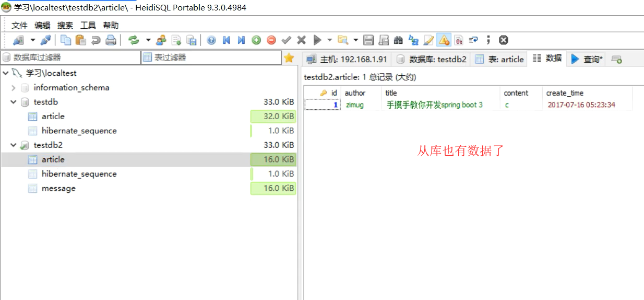Switch to the 查询* tab
The height and width of the screenshot is (300, 644).
(x=587, y=59)
